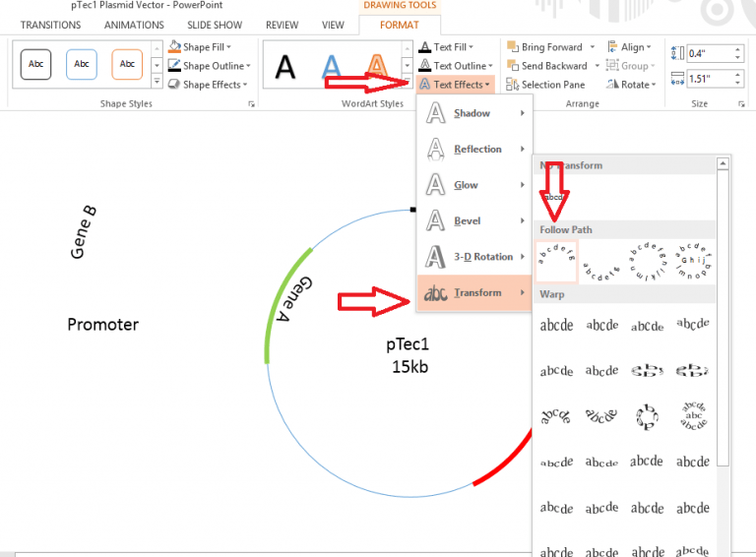
Task: Open the Shadow text effects submenu
Action: pos(474,114)
